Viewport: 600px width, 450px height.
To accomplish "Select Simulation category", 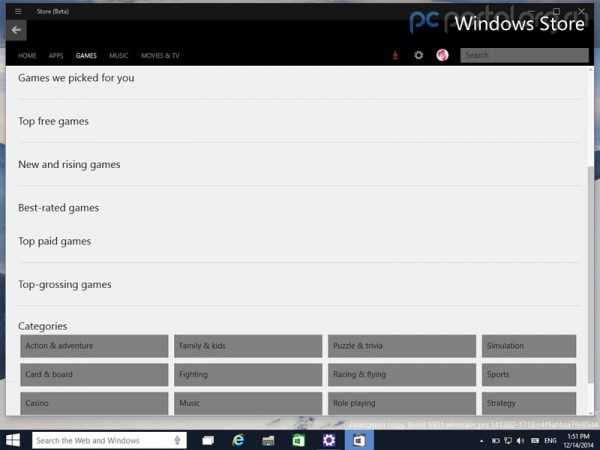I will [x=529, y=346].
